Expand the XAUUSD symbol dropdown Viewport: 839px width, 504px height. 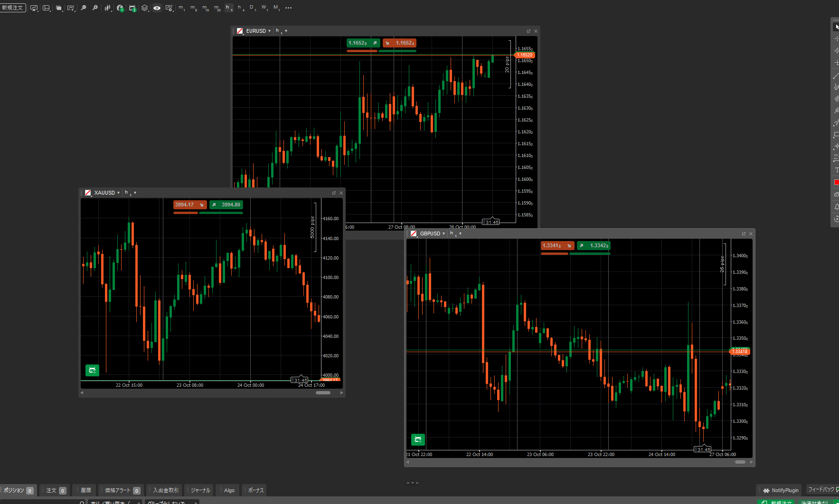coord(118,193)
